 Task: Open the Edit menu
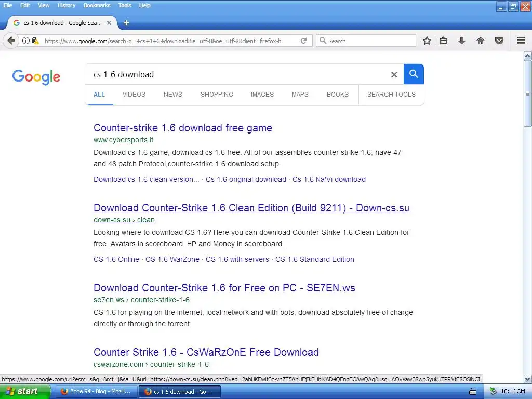coord(25,5)
